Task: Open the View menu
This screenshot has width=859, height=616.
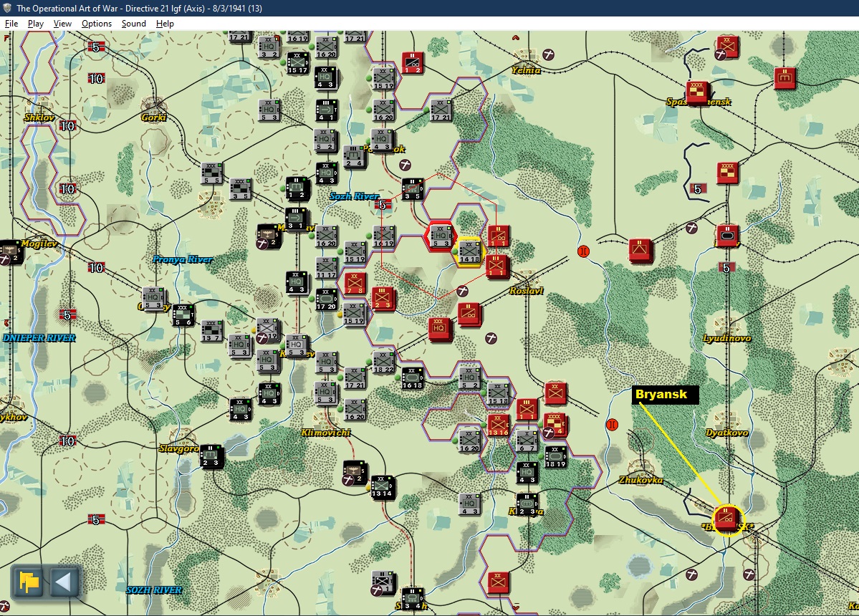Action: [x=62, y=24]
